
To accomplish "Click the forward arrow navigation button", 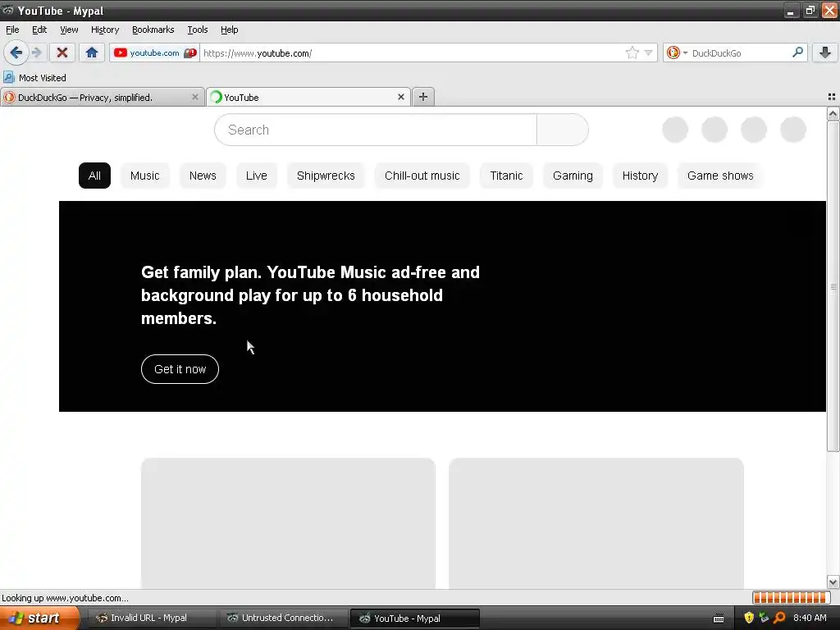I will [36, 52].
